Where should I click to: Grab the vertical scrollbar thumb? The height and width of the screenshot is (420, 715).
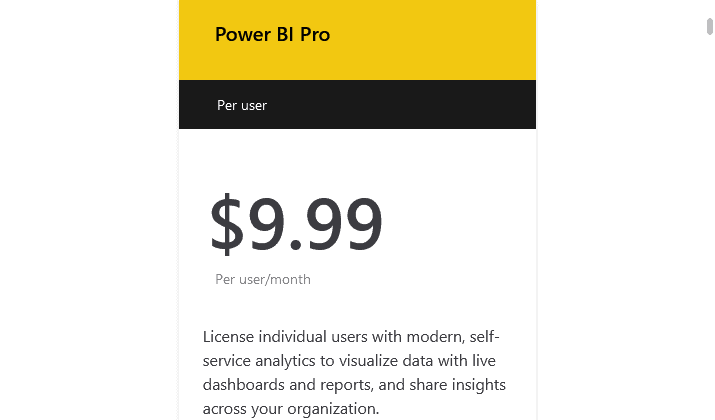(710, 26)
